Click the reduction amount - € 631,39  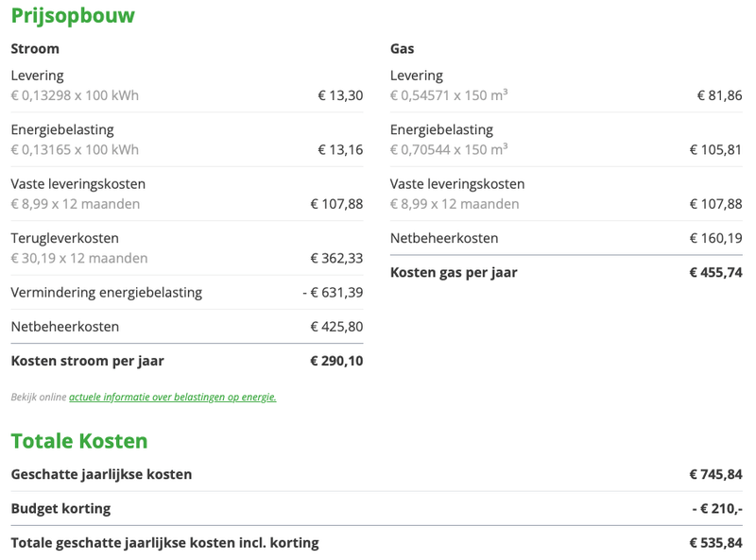[333, 293]
